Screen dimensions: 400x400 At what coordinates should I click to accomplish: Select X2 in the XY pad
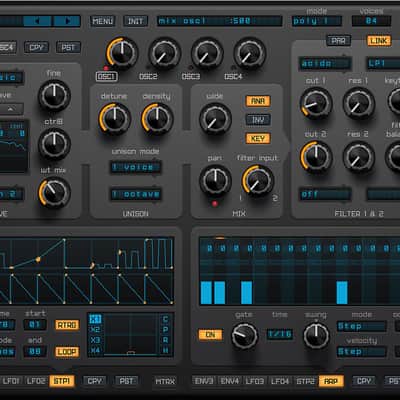(x=95, y=330)
